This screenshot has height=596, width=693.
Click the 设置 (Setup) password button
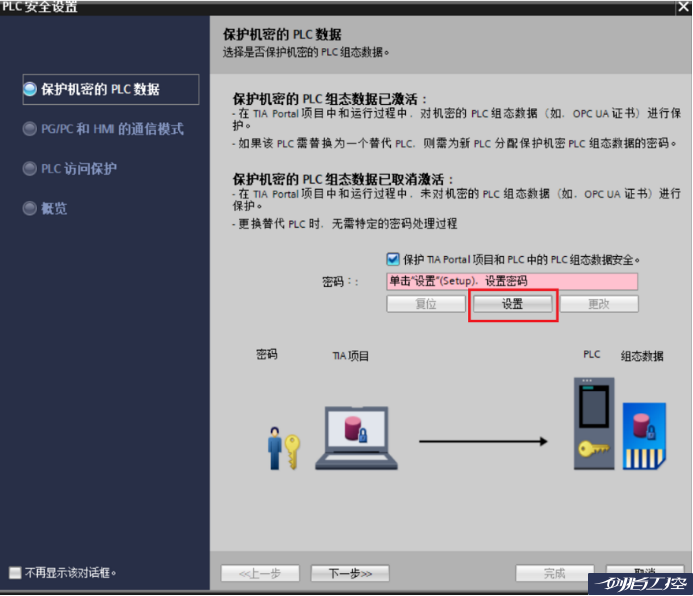point(512,304)
